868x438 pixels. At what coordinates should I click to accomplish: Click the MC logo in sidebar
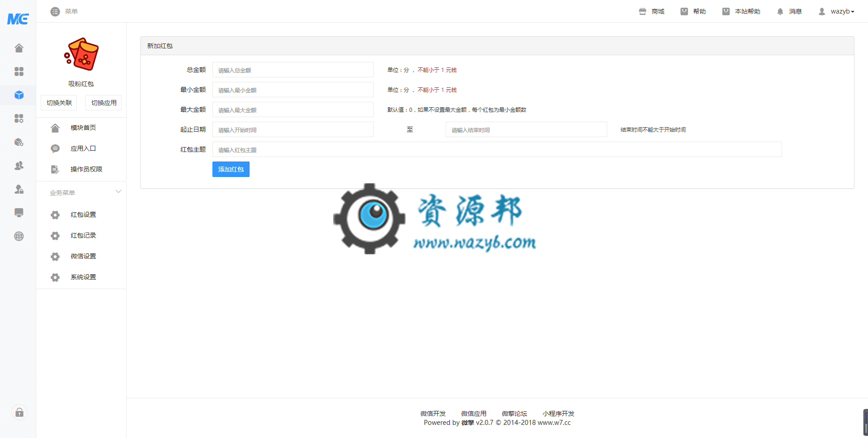pos(18,19)
